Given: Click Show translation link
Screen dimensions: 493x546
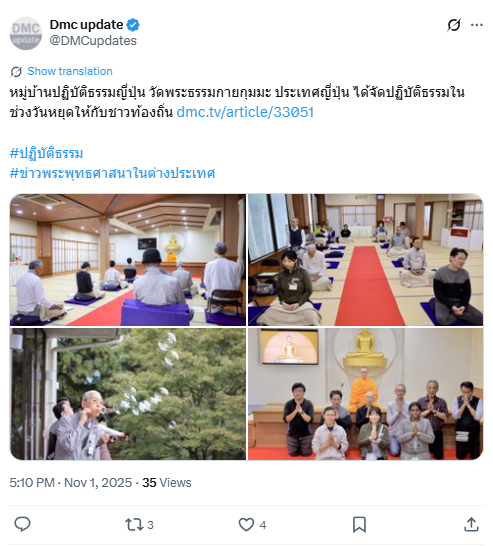Looking at the screenshot, I should [x=70, y=71].
